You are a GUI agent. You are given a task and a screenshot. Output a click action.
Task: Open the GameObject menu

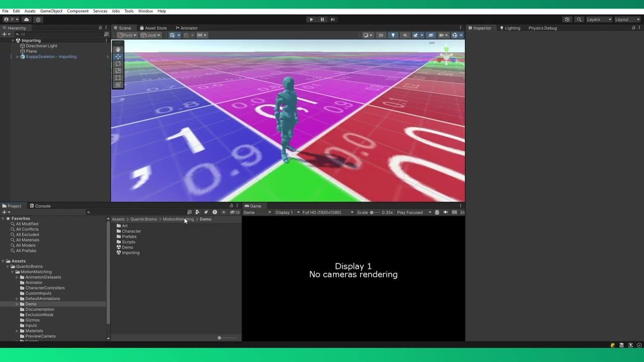coord(51,11)
